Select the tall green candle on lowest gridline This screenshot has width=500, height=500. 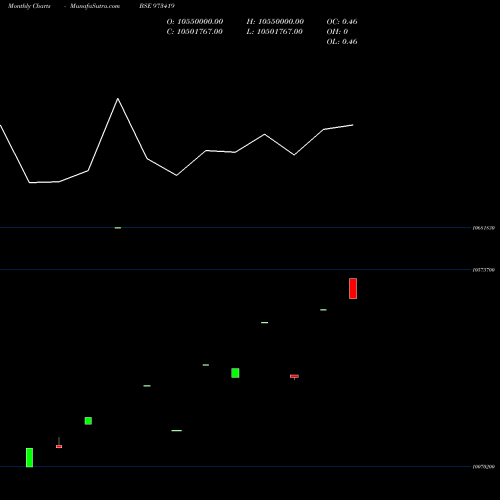click(29, 458)
